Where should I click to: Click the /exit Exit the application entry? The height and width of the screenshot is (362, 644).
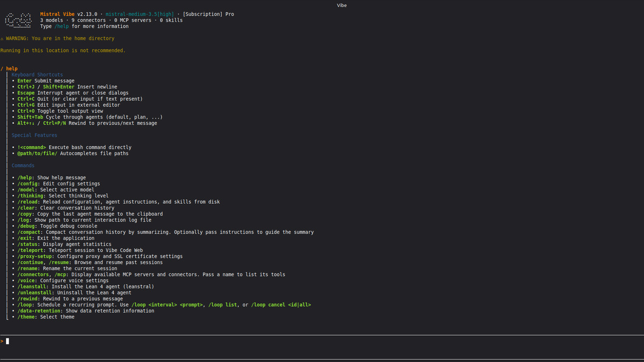coord(53,238)
